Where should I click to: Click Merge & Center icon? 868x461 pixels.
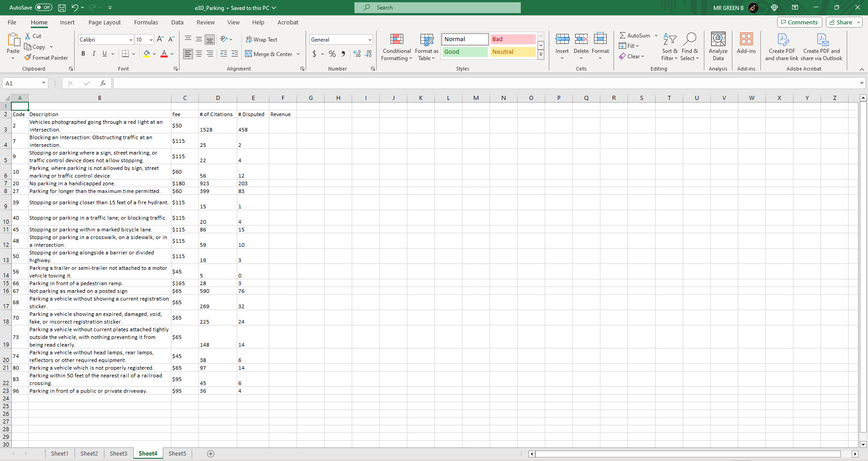tap(249, 54)
